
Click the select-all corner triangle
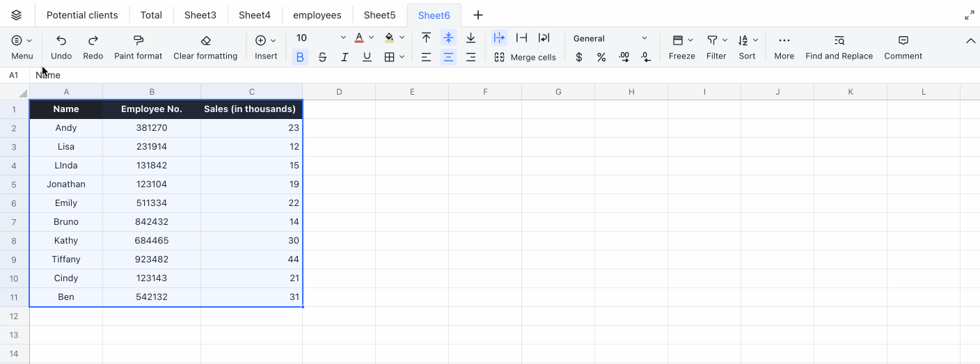[23, 93]
